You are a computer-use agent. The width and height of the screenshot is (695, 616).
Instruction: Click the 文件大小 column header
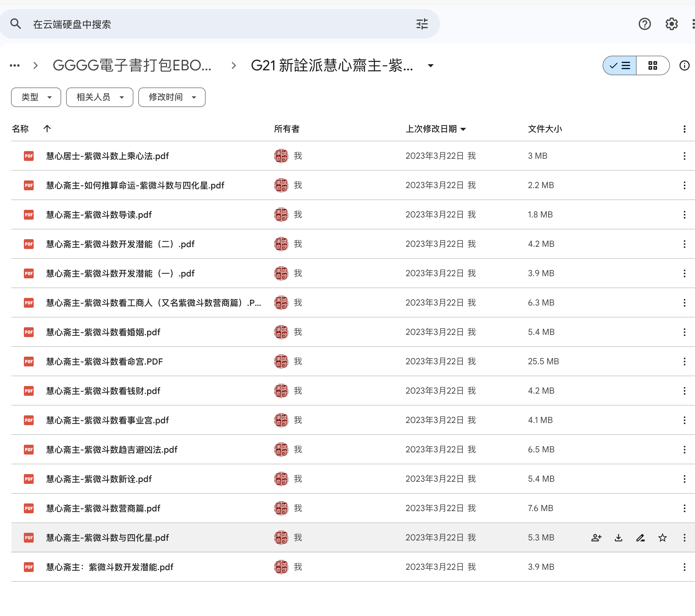coord(545,129)
